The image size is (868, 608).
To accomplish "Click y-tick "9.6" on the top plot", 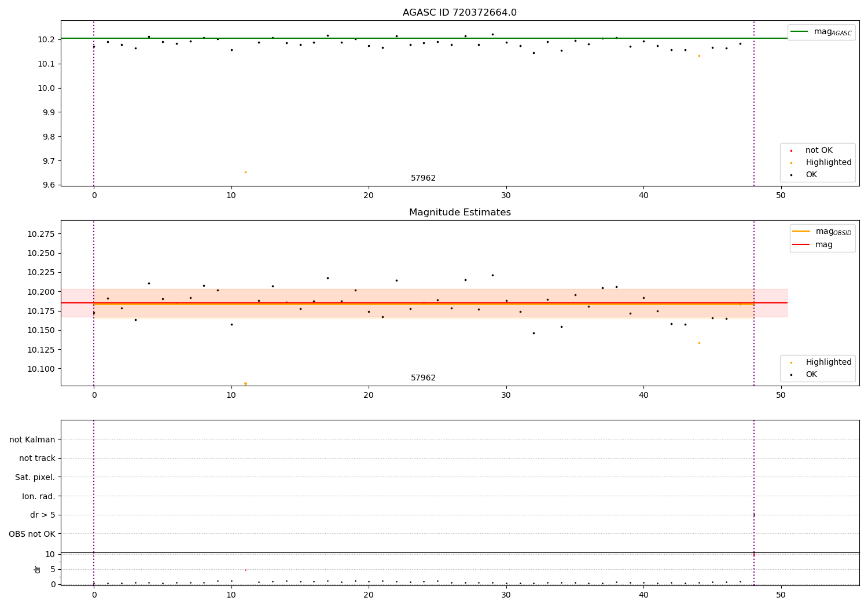I will (x=49, y=185).
